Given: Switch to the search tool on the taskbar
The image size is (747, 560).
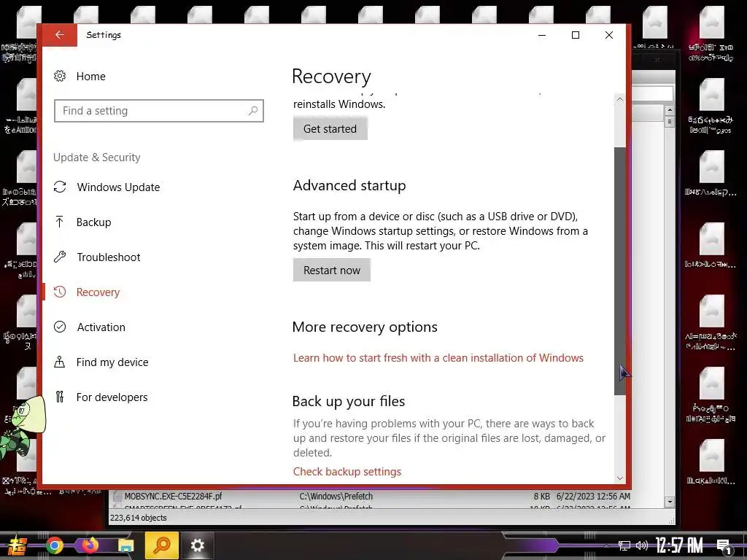Looking at the screenshot, I should pyautogui.click(x=162, y=545).
